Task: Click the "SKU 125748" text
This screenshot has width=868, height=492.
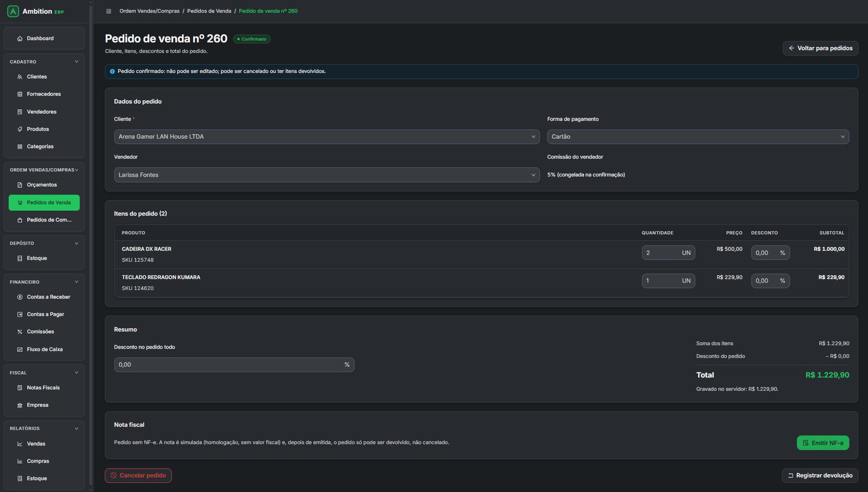Action: (x=137, y=260)
